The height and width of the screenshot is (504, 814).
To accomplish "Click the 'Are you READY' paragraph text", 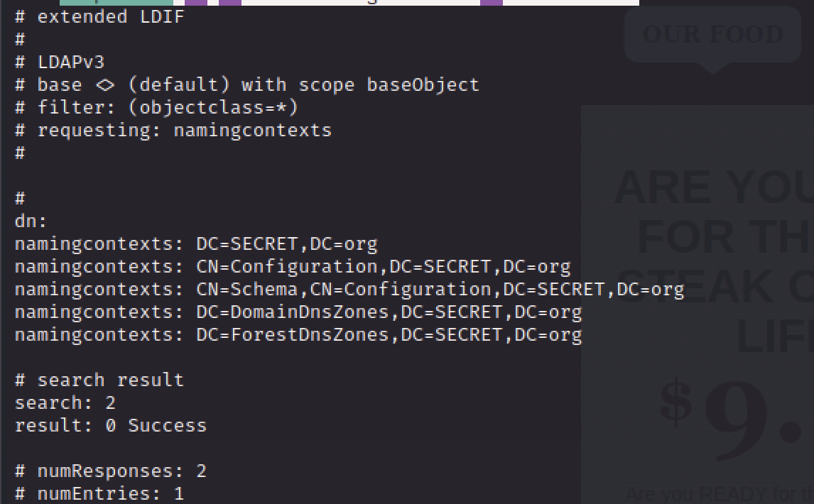I will point(717,493).
